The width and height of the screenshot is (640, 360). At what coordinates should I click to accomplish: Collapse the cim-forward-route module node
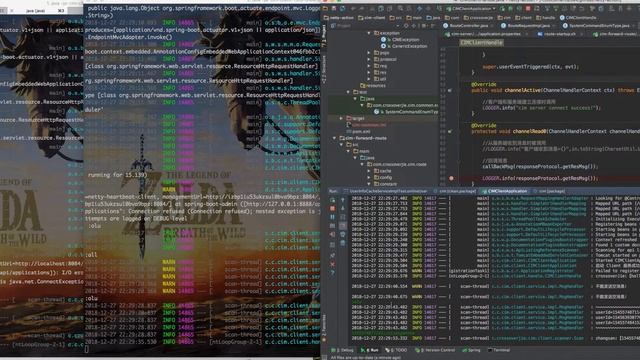click(335, 138)
